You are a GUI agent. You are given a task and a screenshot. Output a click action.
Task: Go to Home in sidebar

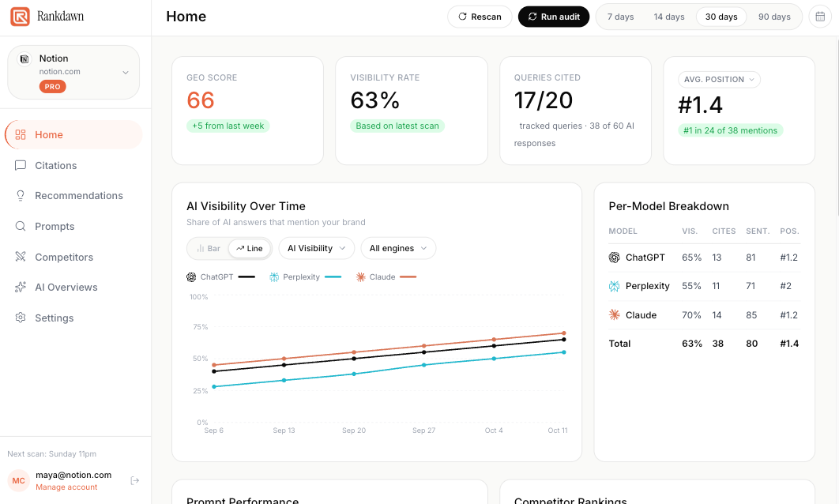pos(73,135)
